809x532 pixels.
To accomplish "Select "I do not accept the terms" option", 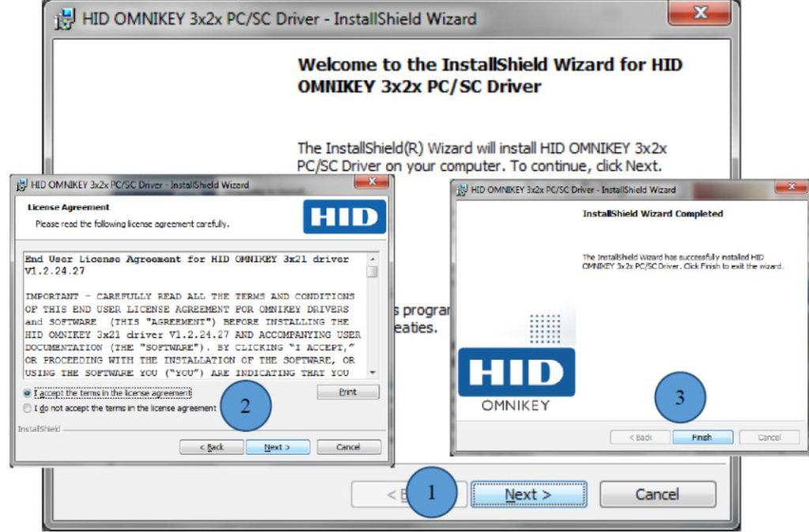I will pos(24,409).
